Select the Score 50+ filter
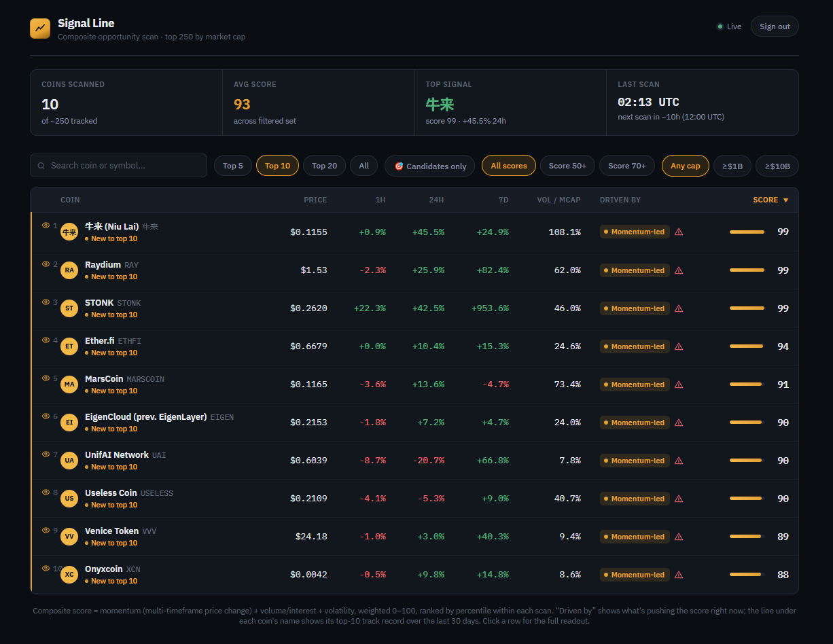 pyautogui.click(x=567, y=166)
